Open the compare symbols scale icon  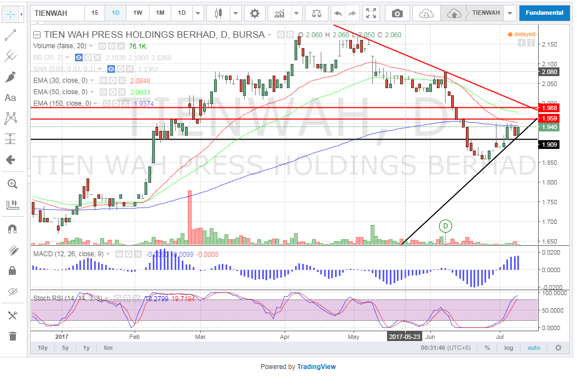coord(316,14)
